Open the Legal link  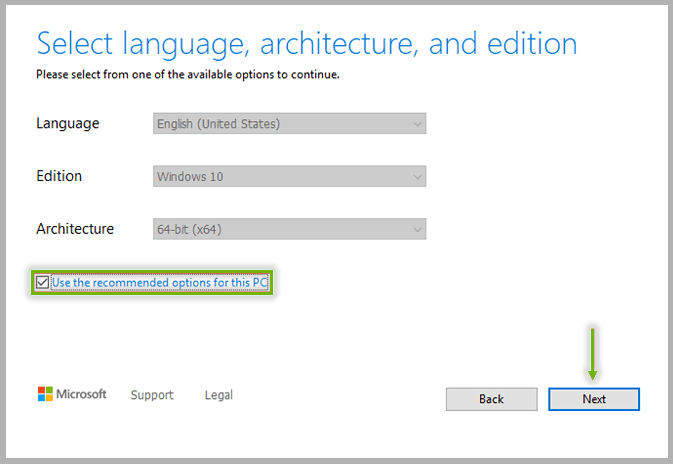click(218, 395)
